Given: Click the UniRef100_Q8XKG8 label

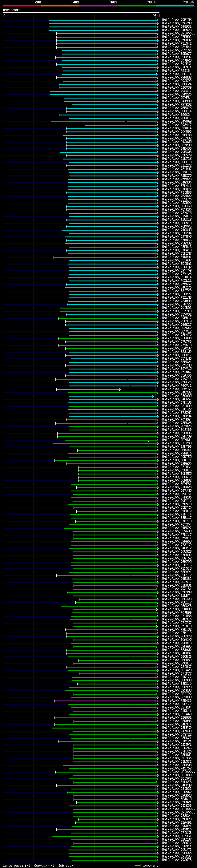Looking at the screenshot, I should tap(176, 806).
